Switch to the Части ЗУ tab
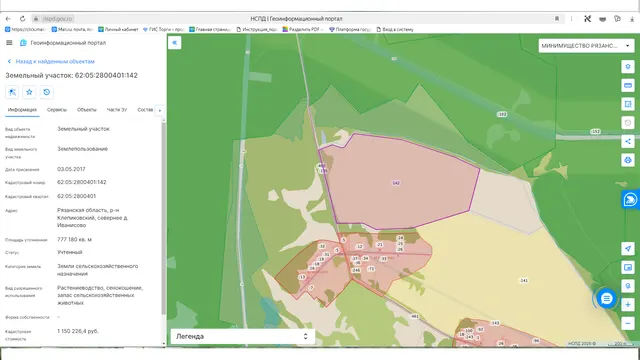This screenshot has width=640, height=360. tap(117, 110)
